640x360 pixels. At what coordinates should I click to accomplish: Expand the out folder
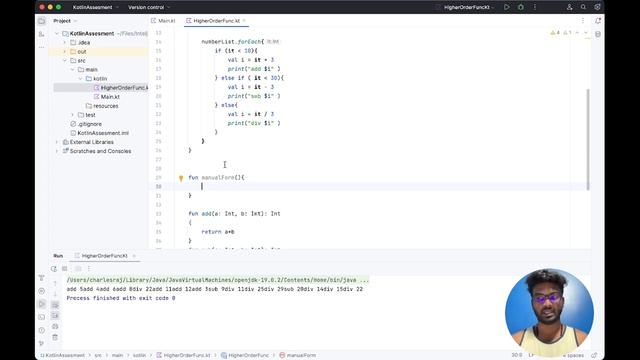click(x=64, y=51)
